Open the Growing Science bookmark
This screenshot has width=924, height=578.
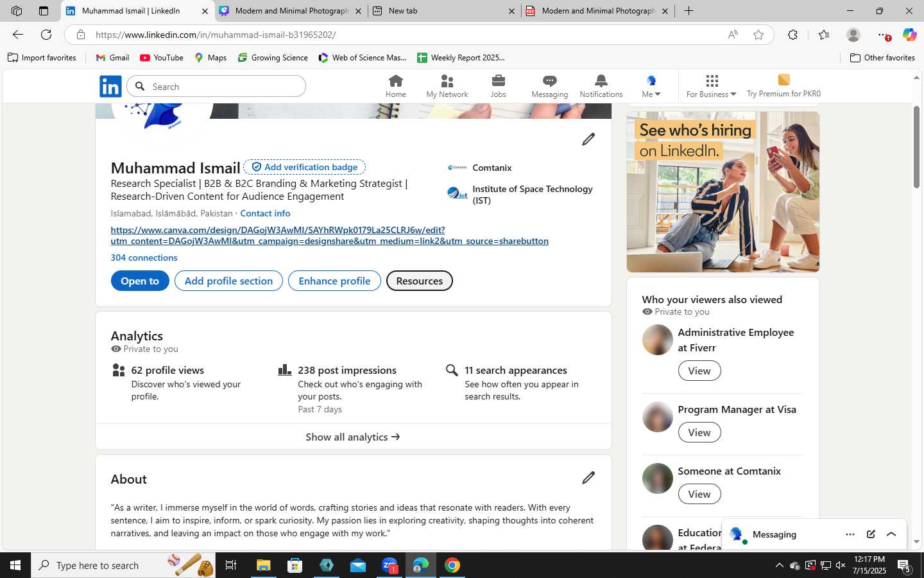(x=273, y=58)
